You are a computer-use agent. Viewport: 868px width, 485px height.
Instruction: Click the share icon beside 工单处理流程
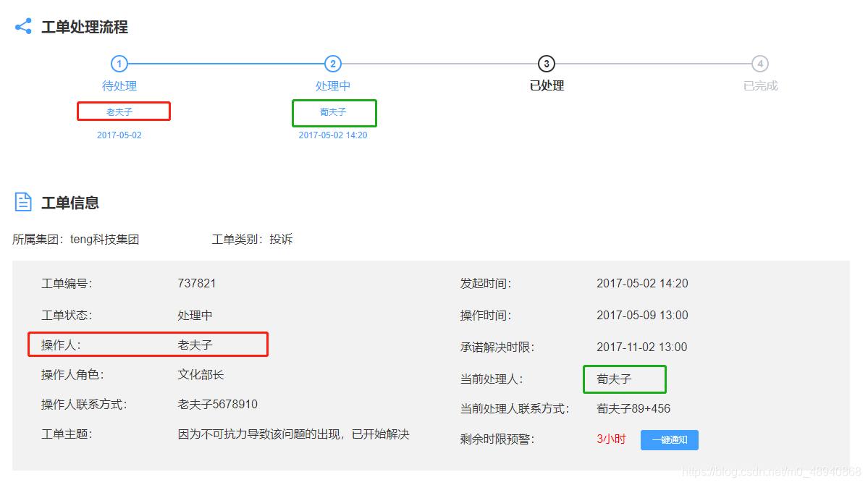22,25
